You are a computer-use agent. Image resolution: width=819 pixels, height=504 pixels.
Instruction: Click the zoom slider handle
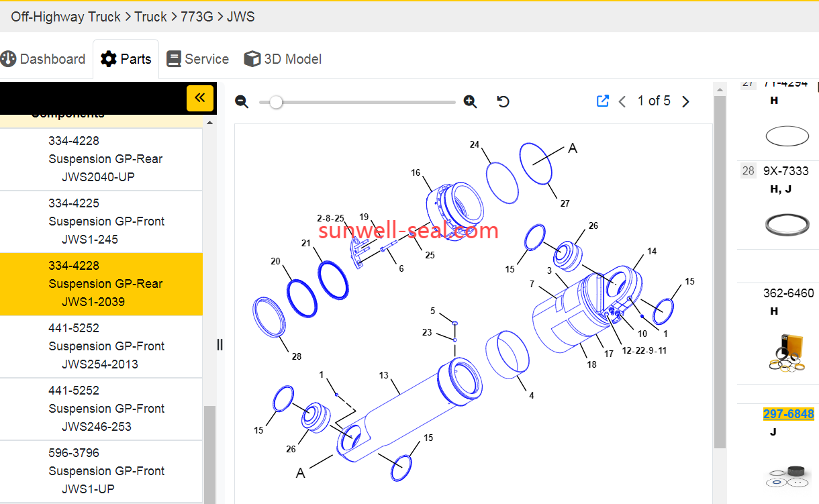coord(275,102)
